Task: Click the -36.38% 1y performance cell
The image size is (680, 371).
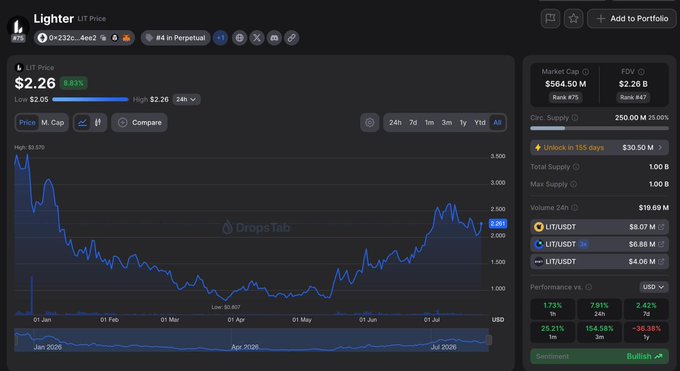Action: [646, 332]
